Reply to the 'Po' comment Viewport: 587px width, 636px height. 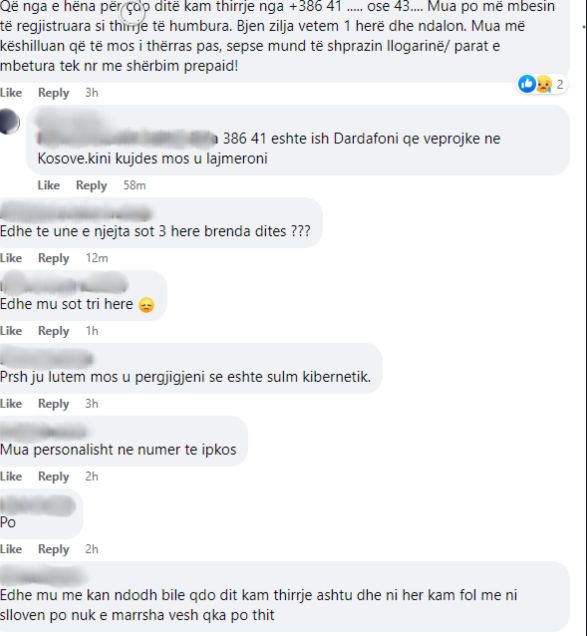click(54, 550)
